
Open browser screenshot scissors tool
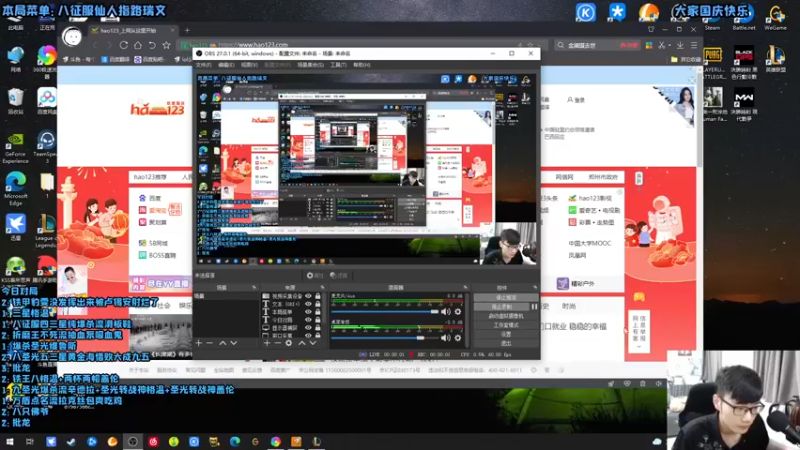tap(662, 45)
